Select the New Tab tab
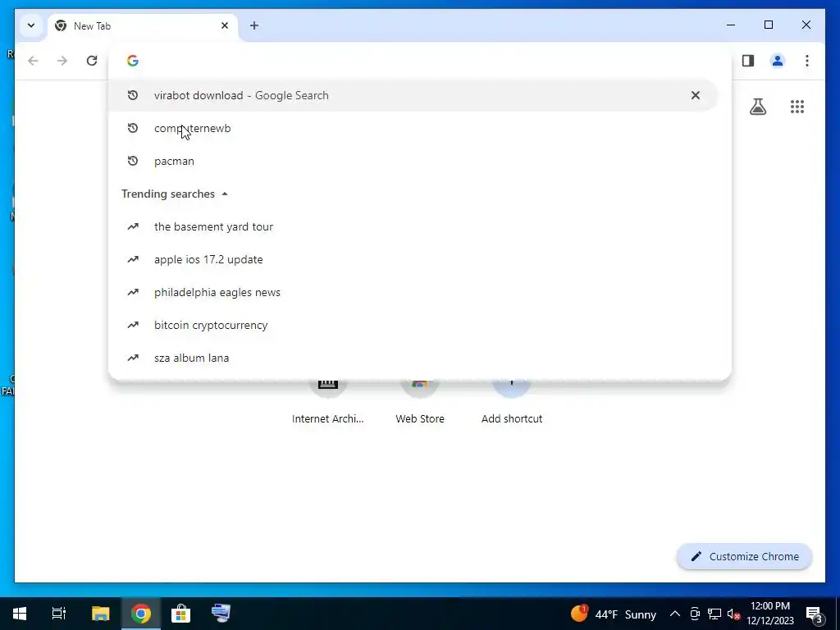This screenshot has height=630, width=840. (142, 25)
